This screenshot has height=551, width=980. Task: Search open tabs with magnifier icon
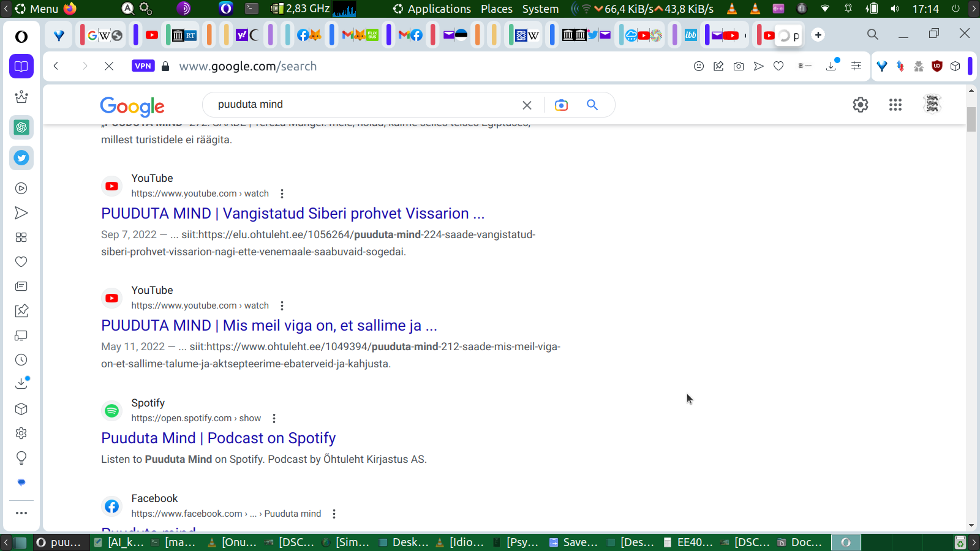point(873,34)
